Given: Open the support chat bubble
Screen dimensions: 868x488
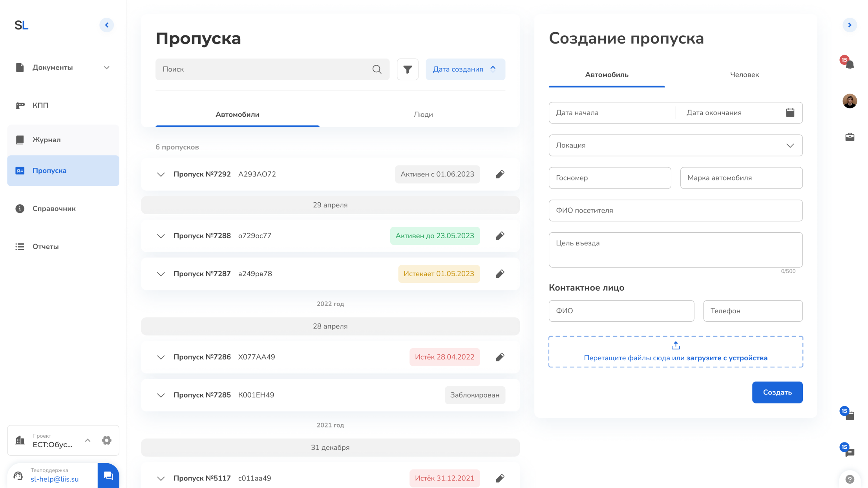Looking at the screenshot, I should tap(108, 475).
